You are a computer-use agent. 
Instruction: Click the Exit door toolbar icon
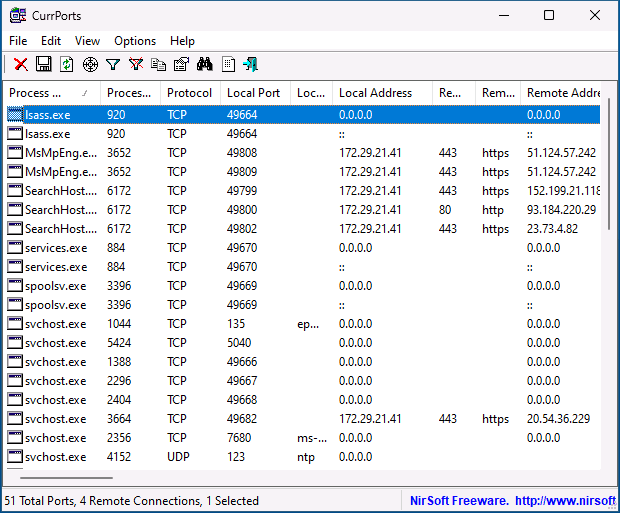pyautogui.click(x=250, y=65)
